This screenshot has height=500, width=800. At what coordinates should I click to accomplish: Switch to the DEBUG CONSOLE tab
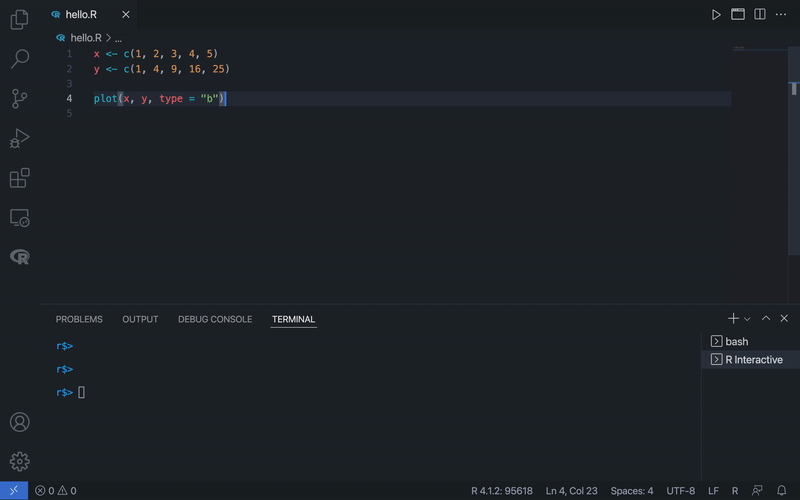click(x=215, y=319)
